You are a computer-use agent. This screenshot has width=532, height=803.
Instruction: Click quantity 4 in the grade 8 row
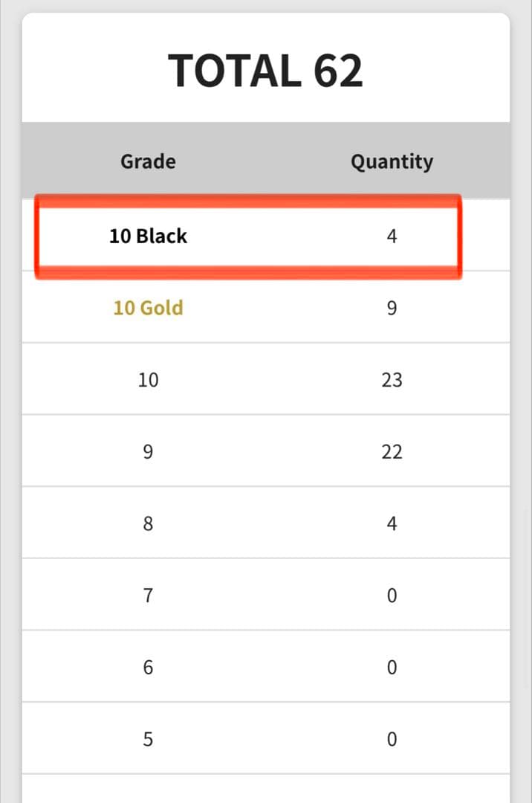pyautogui.click(x=392, y=523)
